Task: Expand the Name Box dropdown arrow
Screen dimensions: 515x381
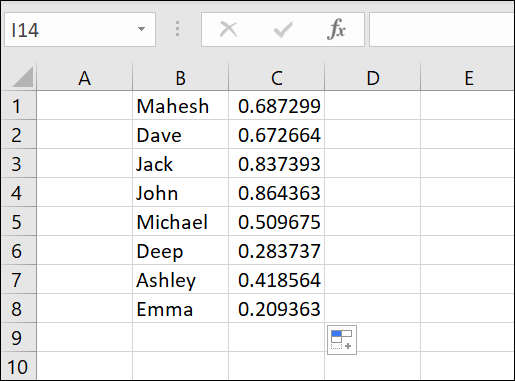Action: (x=142, y=29)
